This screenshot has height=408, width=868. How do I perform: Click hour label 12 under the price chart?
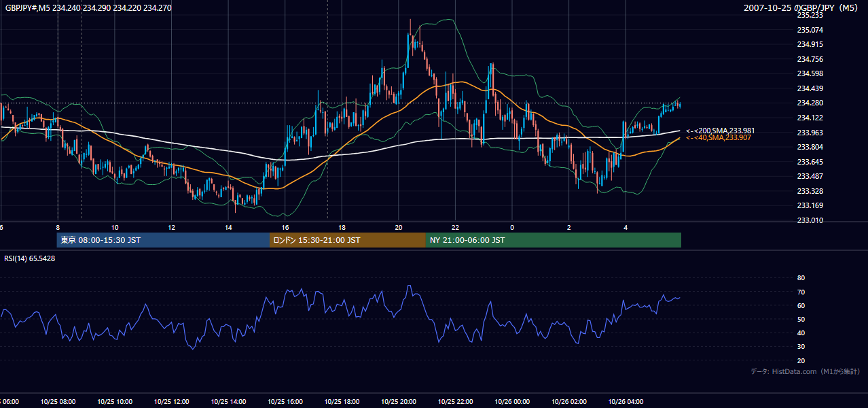(171, 227)
